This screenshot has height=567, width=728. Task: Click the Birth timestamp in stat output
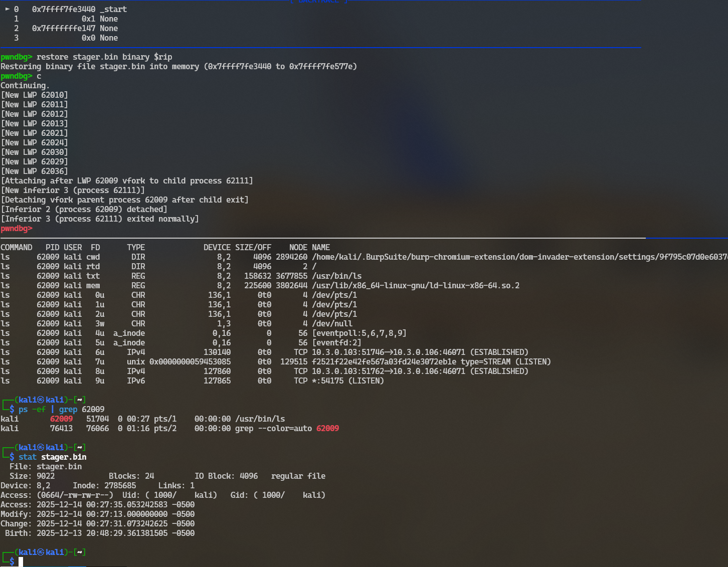[x=115, y=533]
